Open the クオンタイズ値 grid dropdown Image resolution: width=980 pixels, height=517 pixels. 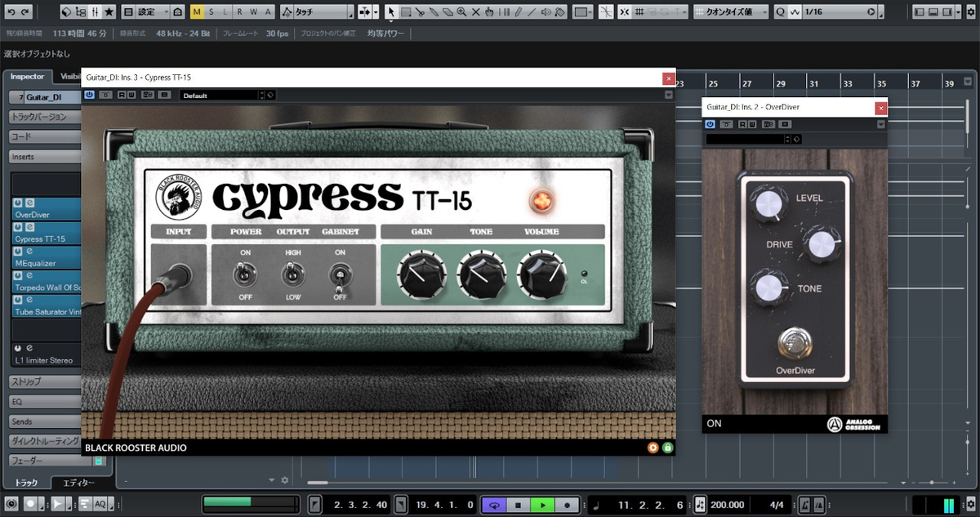click(731, 12)
